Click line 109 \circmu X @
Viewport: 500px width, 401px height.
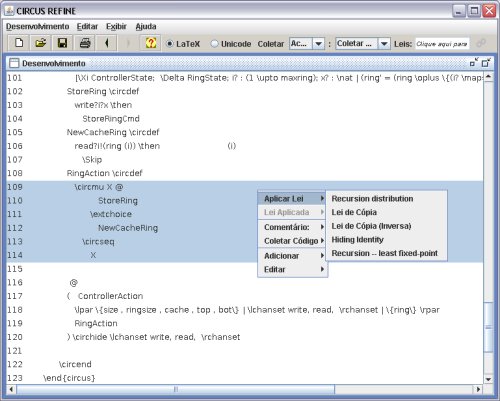click(x=99, y=187)
